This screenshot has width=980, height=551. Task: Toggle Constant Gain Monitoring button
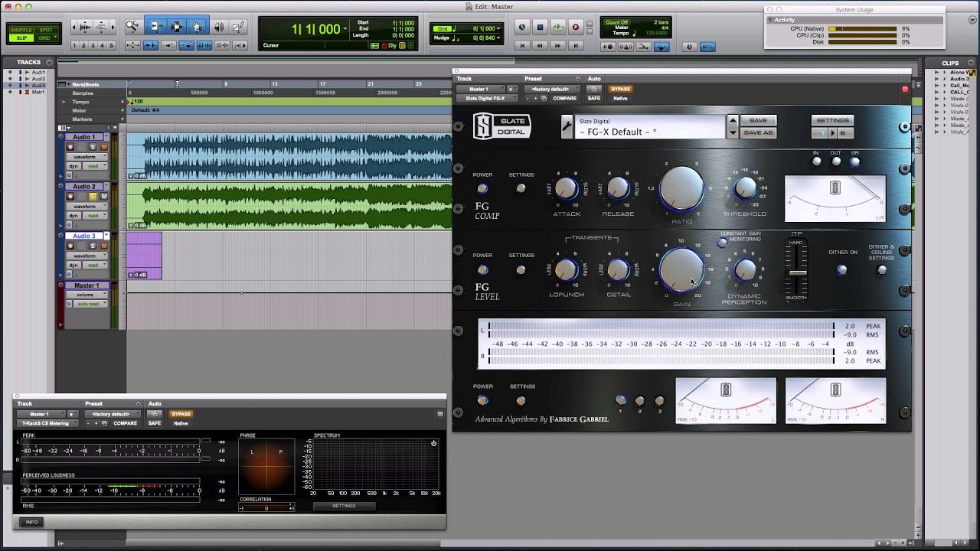point(721,243)
